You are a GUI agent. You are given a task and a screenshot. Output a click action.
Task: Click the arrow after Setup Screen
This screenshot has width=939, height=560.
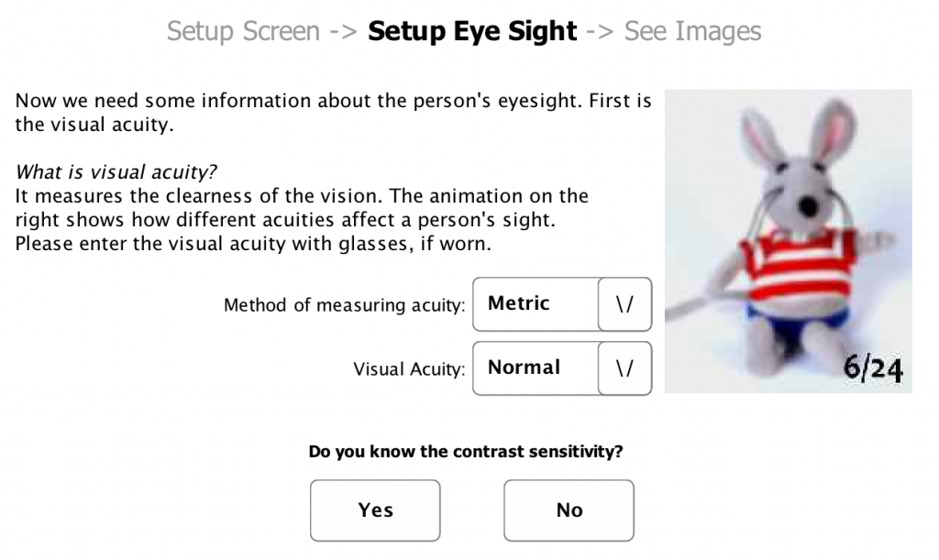click(x=344, y=32)
